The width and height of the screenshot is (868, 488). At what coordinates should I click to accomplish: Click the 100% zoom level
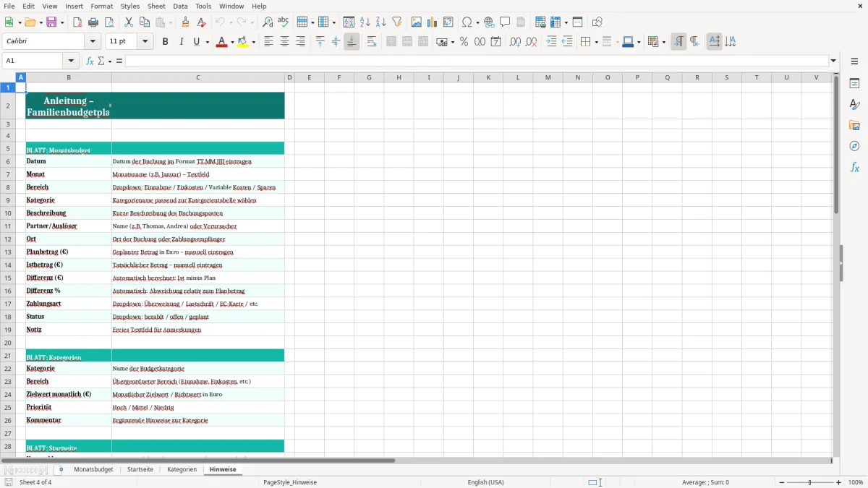pyautogui.click(x=856, y=482)
